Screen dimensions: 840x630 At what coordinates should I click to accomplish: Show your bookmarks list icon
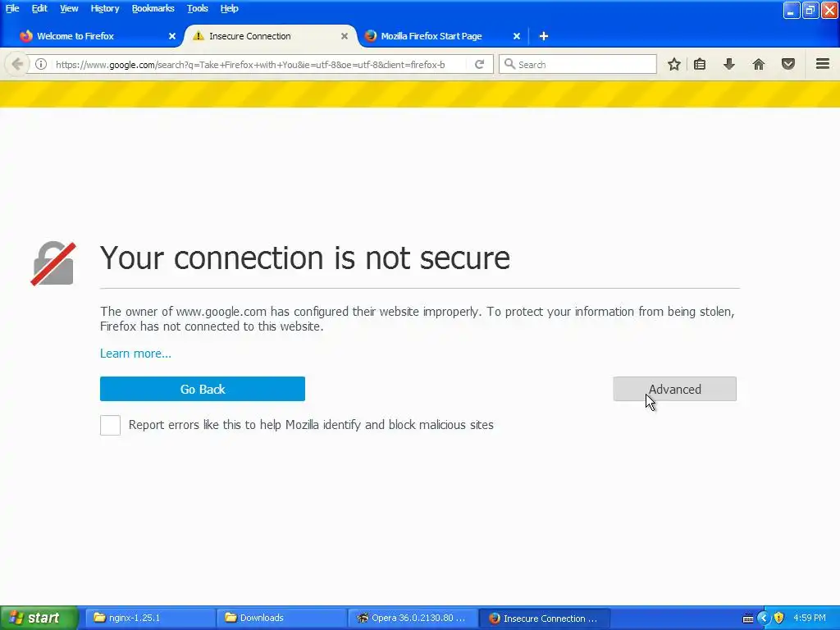pyautogui.click(x=700, y=64)
